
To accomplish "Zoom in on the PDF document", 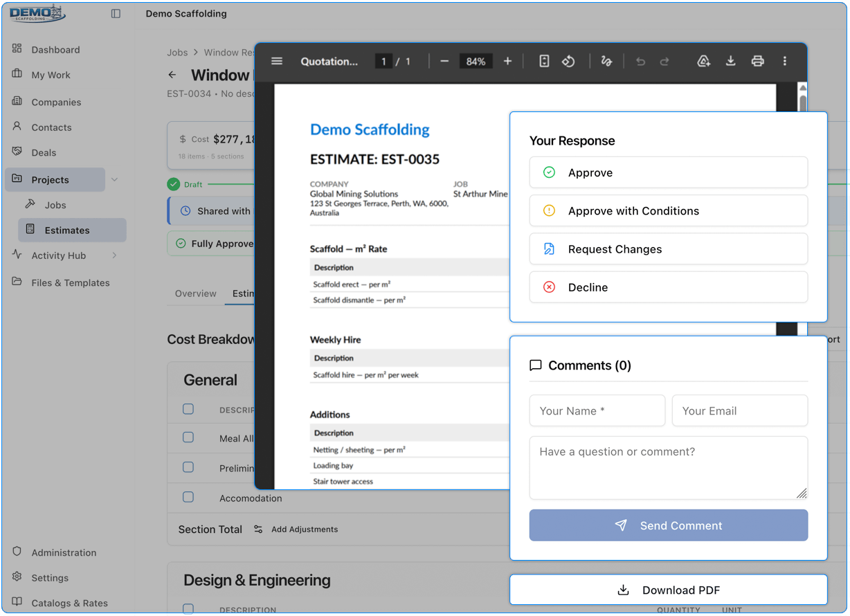I will [507, 61].
